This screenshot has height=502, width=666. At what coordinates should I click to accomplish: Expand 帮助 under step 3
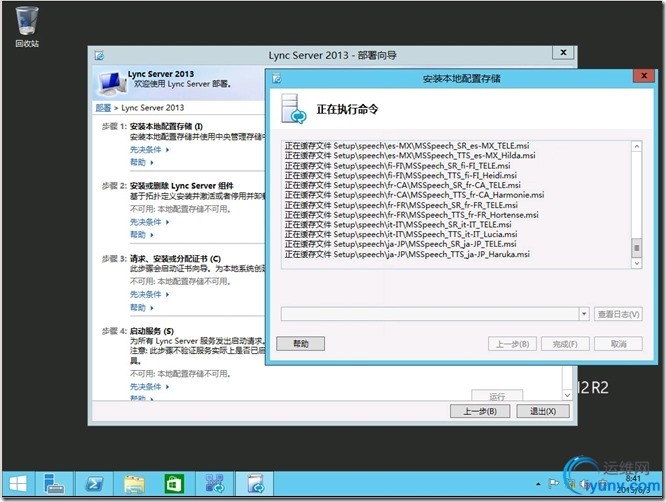coord(141,307)
